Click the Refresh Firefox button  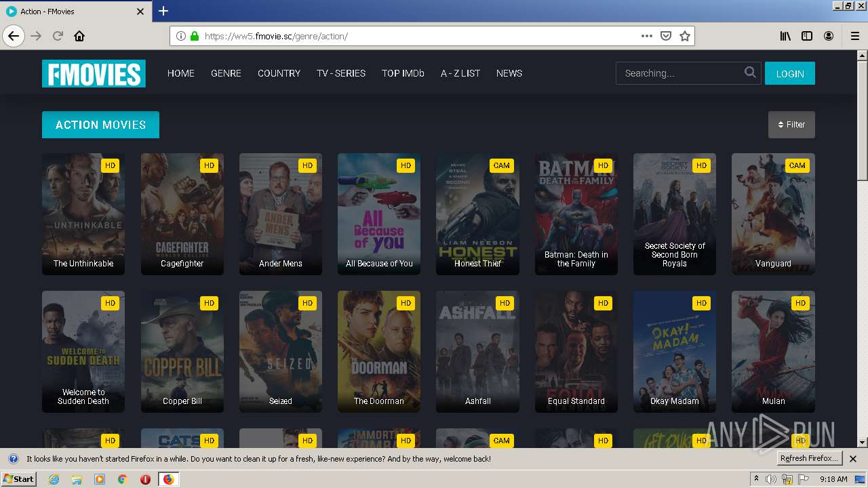[810, 459]
